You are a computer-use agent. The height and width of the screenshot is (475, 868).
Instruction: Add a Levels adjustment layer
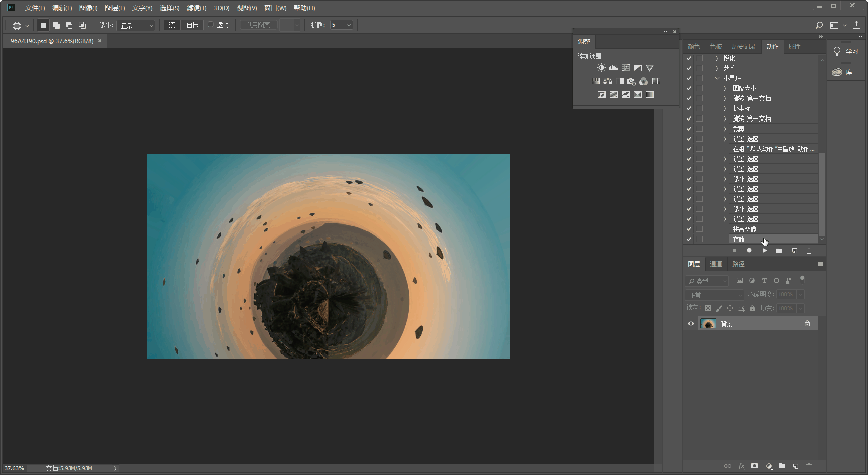click(613, 68)
